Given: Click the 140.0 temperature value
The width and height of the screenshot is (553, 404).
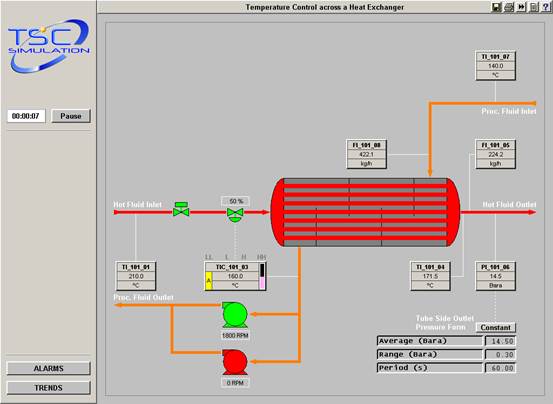Looking at the screenshot, I should coord(496,66).
